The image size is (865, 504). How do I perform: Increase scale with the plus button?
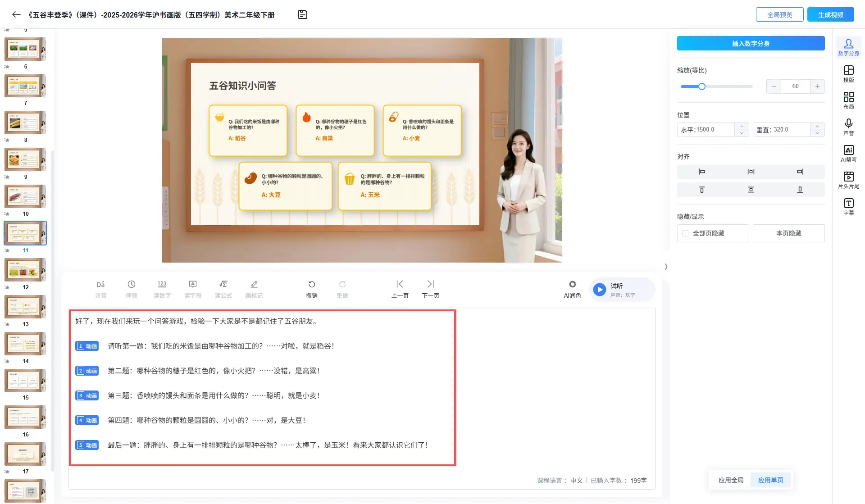click(817, 86)
